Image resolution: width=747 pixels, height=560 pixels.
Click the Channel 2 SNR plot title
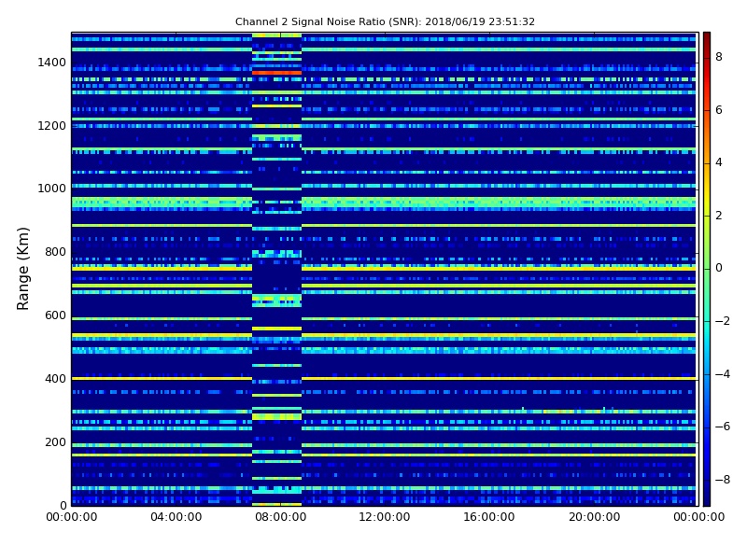[385, 21]
